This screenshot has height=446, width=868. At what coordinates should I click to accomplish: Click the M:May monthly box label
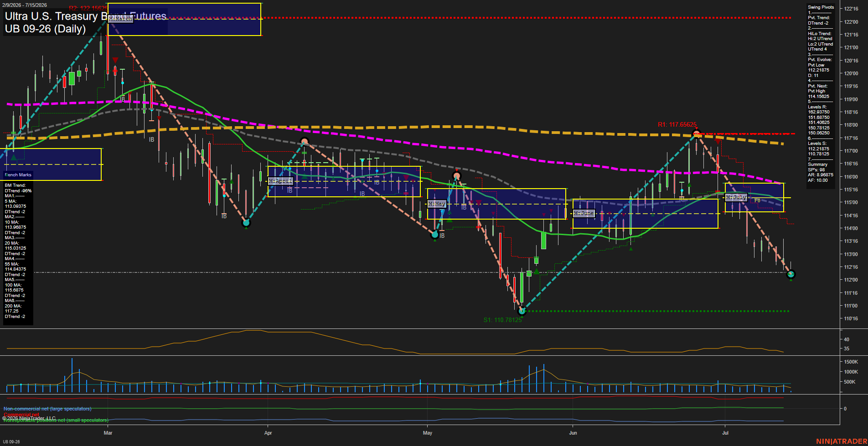(x=437, y=204)
